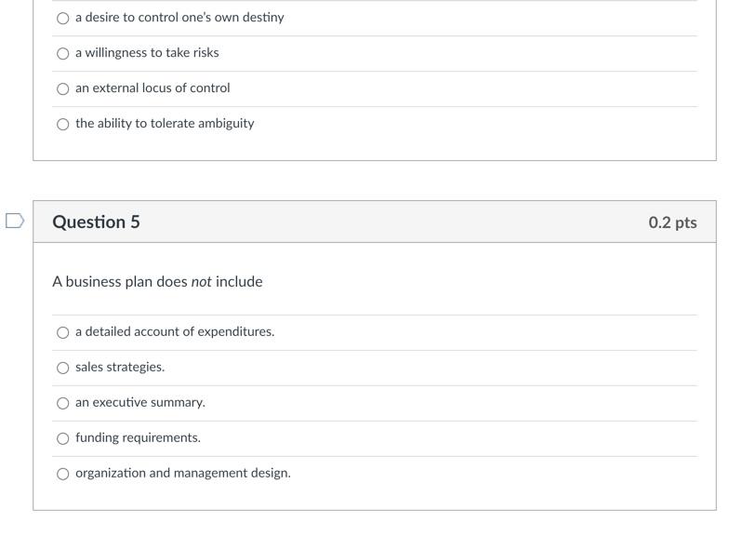Click 'organization and management design.' answer text
This screenshot has width=756, height=537.
coord(183,473)
